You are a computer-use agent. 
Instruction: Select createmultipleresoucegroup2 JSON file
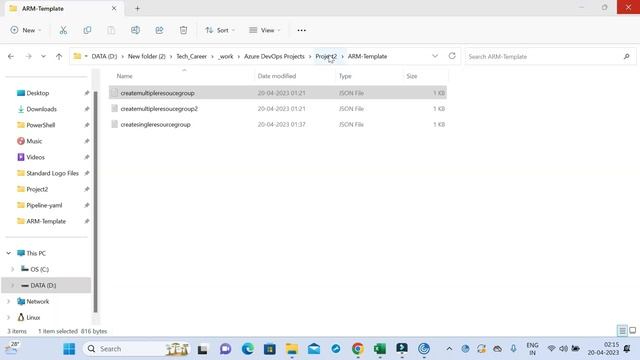278,109
